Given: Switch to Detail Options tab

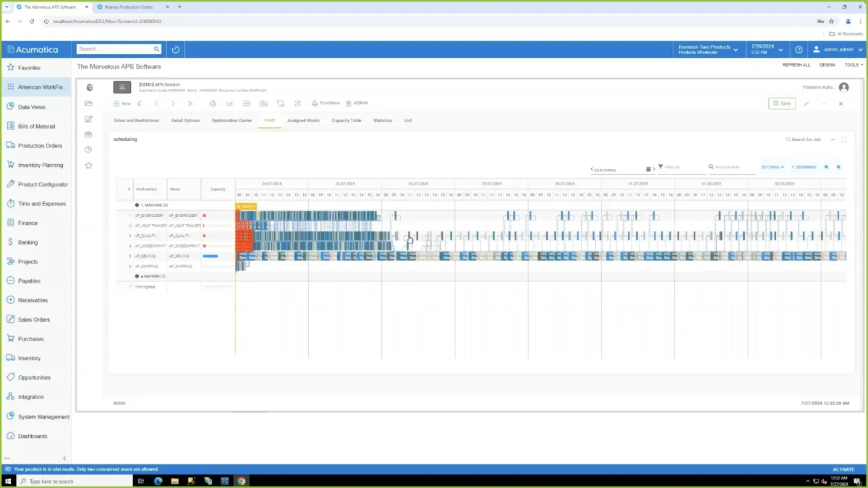Looking at the screenshot, I should tap(186, 121).
